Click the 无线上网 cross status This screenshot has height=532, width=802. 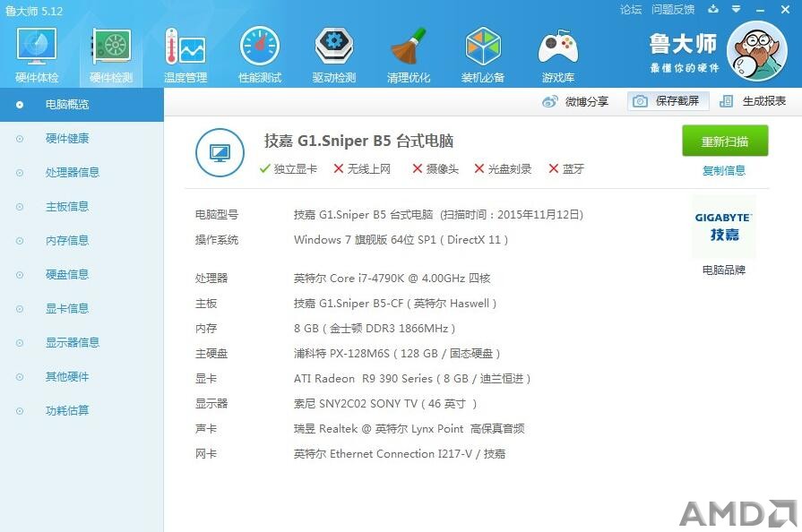[x=362, y=168]
